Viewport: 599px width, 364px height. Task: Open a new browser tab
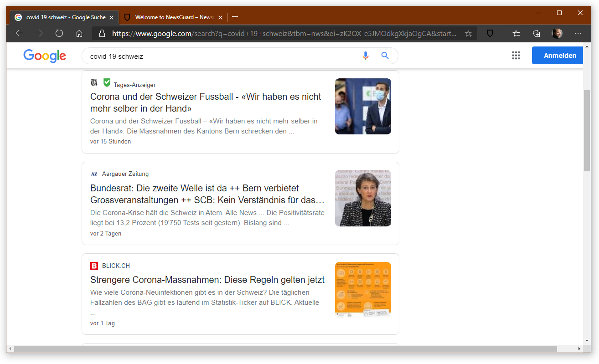[235, 17]
